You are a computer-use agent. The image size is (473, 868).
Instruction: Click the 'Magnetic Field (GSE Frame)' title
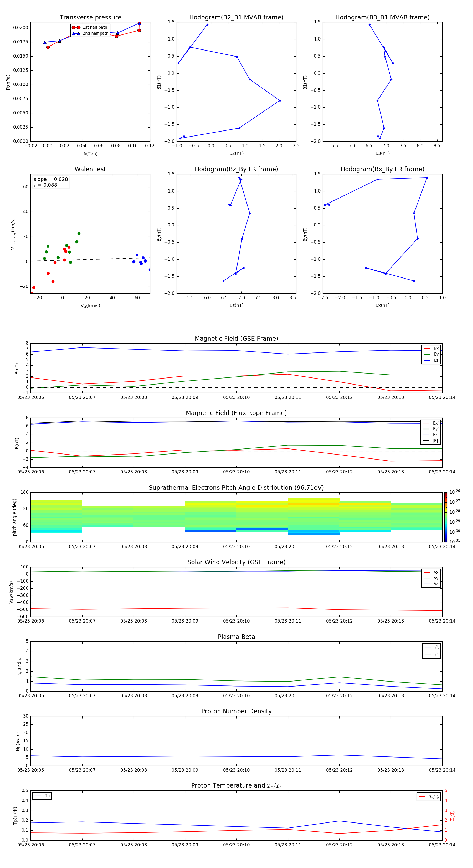[236, 339]
